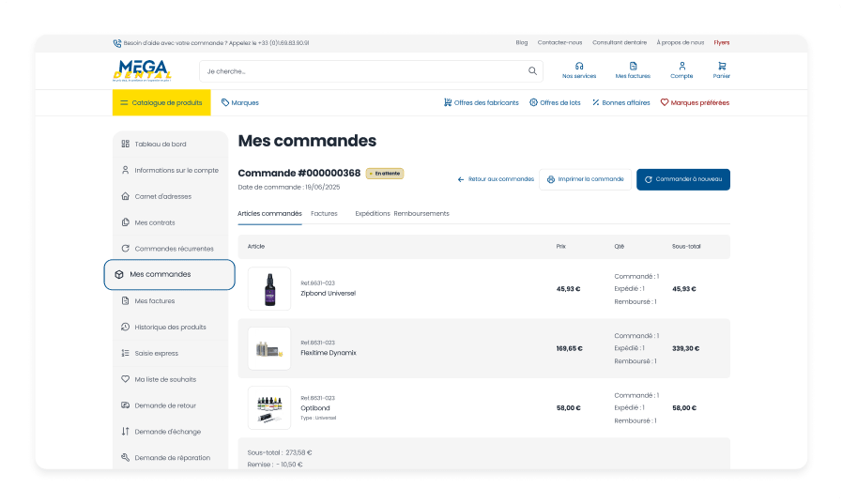Image resolution: width=842 pixels, height=504 pixels.
Task: Switch to the Factures tab
Action: pos(324,214)
